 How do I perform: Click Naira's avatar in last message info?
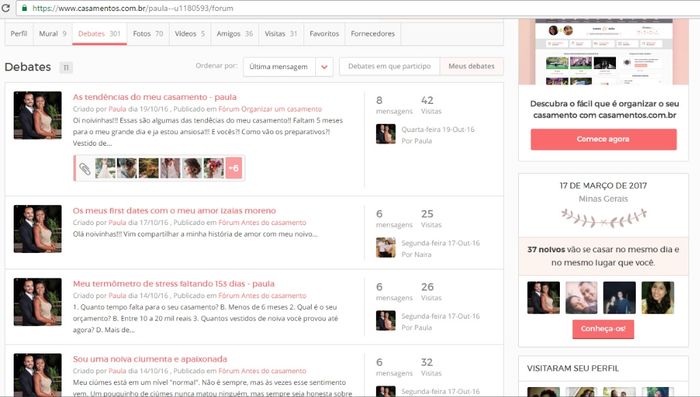coord(386,247)
